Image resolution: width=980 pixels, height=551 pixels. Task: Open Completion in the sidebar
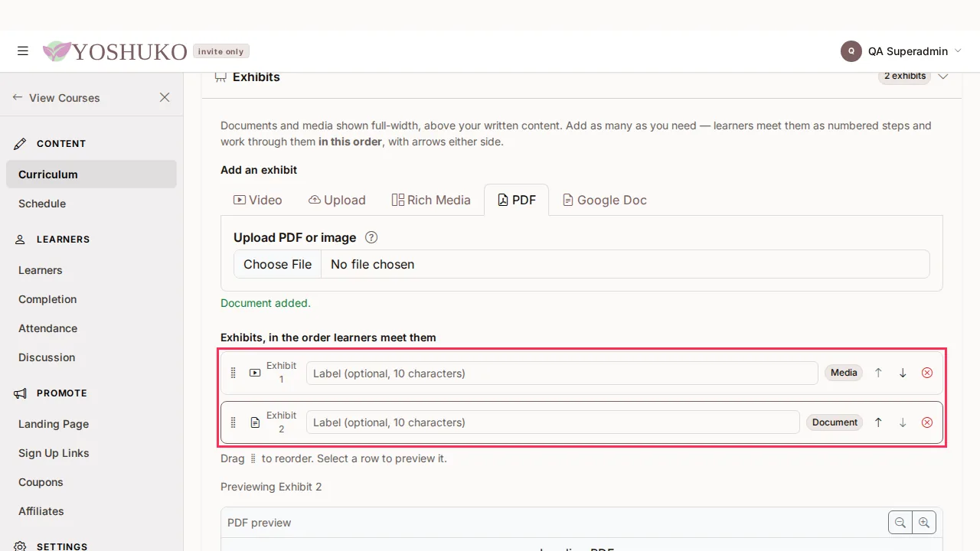[91, 299]
